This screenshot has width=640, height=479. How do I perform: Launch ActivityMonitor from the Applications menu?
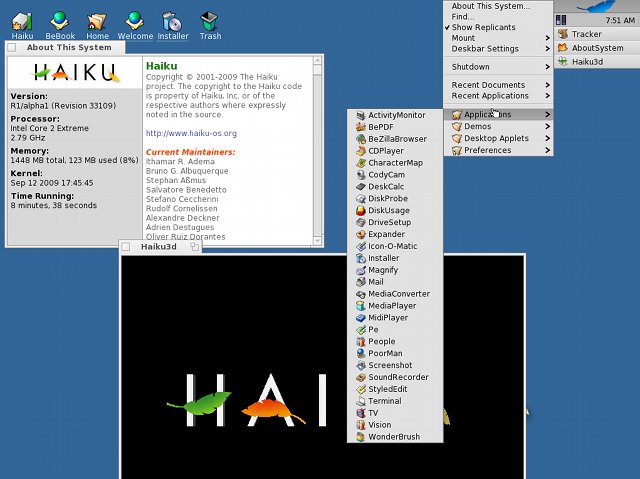395,115
